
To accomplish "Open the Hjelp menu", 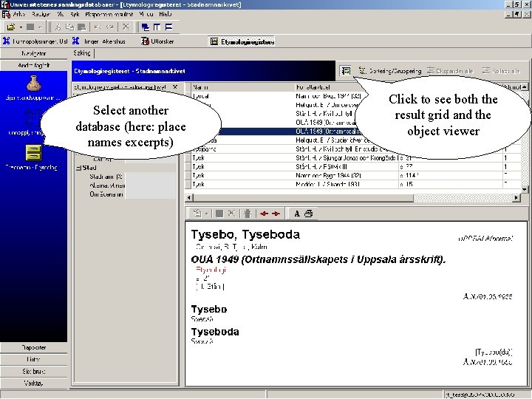I will [x=166, y=14].
